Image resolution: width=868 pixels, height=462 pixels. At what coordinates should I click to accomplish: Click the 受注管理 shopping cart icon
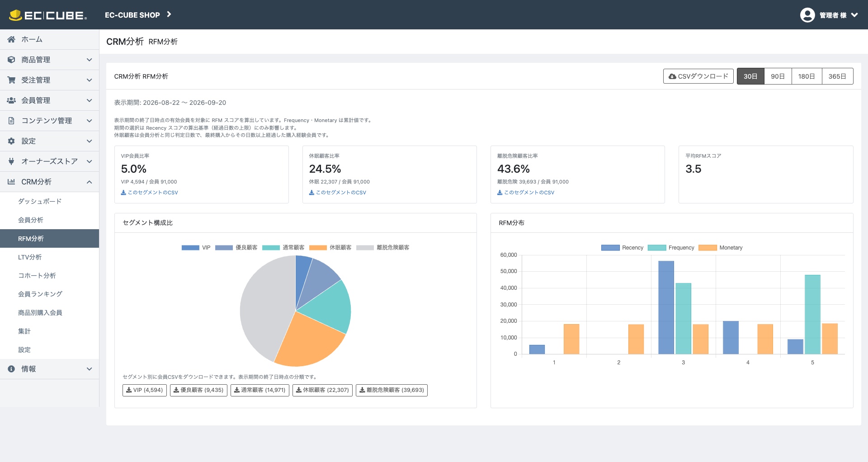tap(11, 80)
